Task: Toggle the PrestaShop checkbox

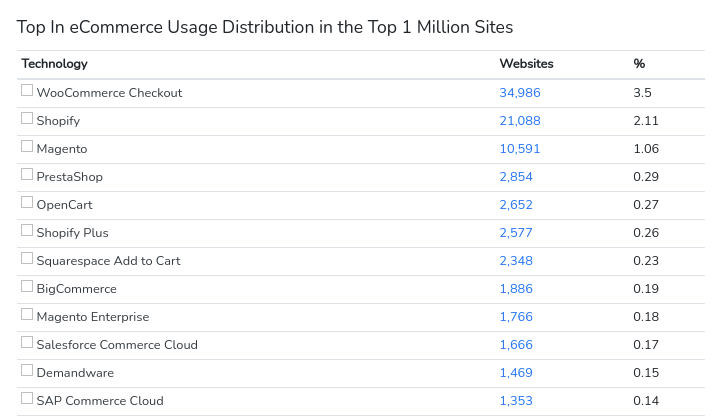Action: coord(27,175)
